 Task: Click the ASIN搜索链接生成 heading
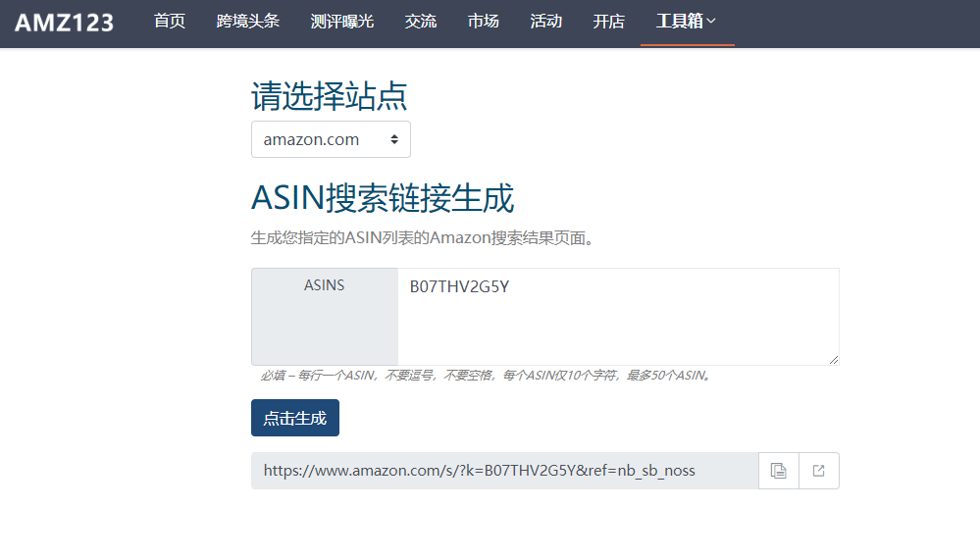click(383, 198)
